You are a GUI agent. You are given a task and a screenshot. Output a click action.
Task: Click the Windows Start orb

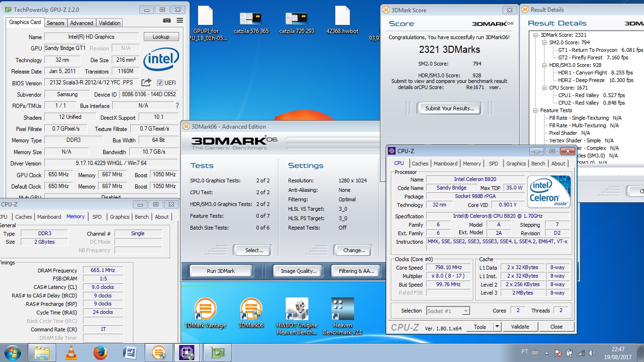click(x=13, y=353)
